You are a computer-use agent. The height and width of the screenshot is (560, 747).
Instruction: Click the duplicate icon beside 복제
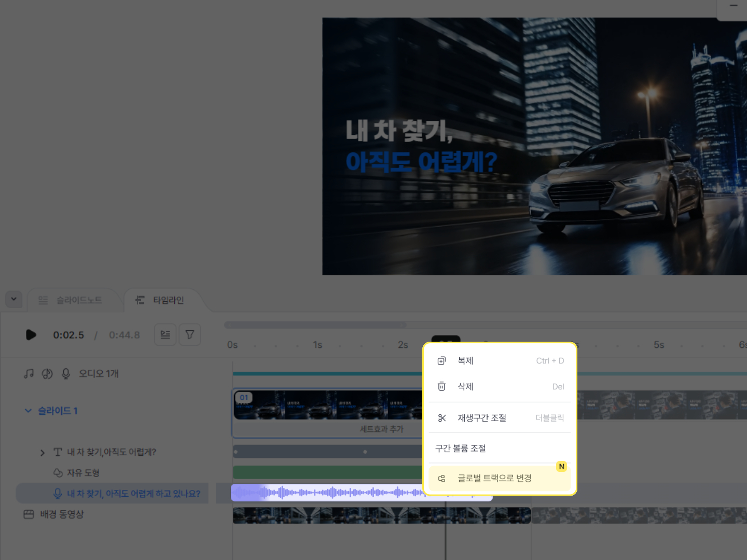pos(441,361)
